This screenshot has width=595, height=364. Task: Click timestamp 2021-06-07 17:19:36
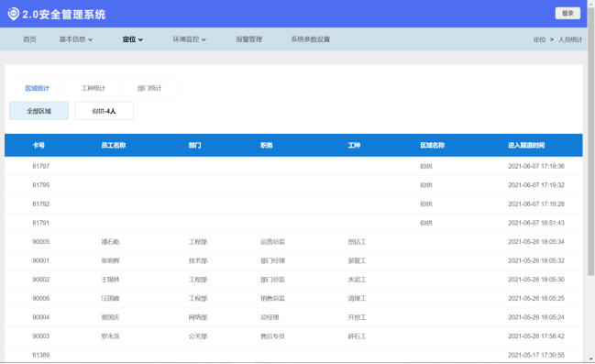coord(536,166)
